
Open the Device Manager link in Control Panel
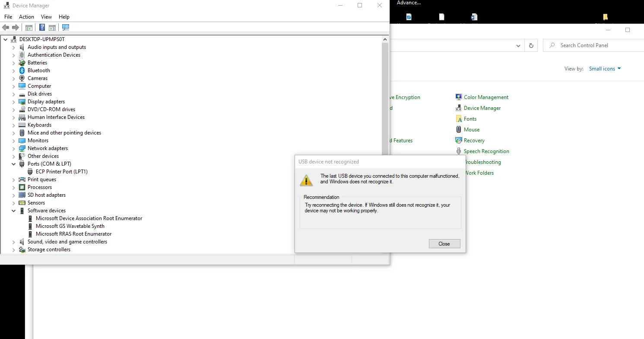[482, 108]
